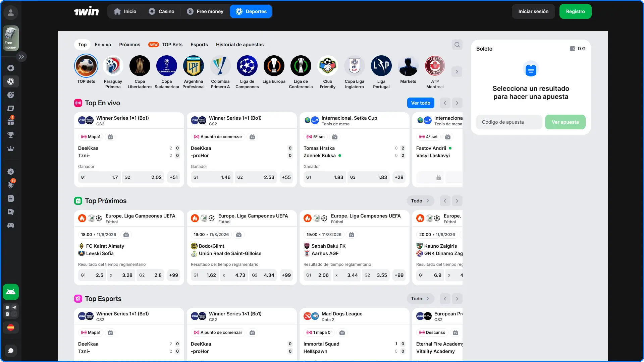This screenshot has width=644, height=362.
Task: Click Todo button in Top Próximos
Action: click(x=420, y=201)
